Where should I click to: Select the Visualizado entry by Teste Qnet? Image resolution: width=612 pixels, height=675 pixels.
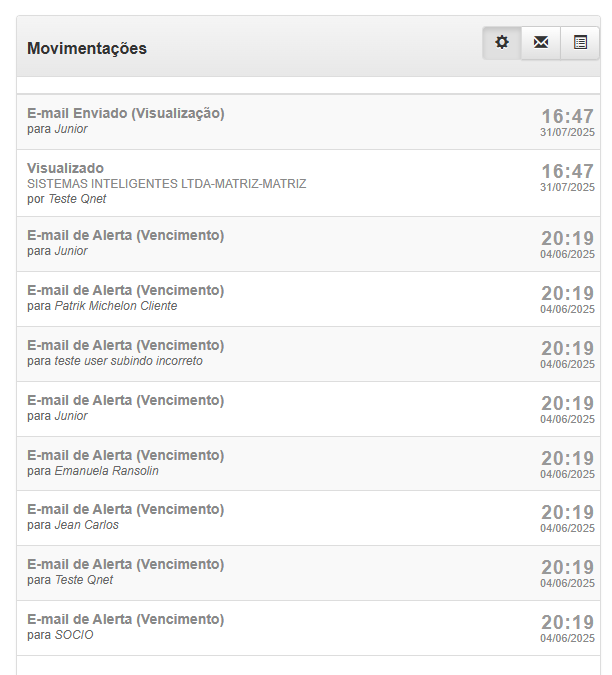coord(65,168)
